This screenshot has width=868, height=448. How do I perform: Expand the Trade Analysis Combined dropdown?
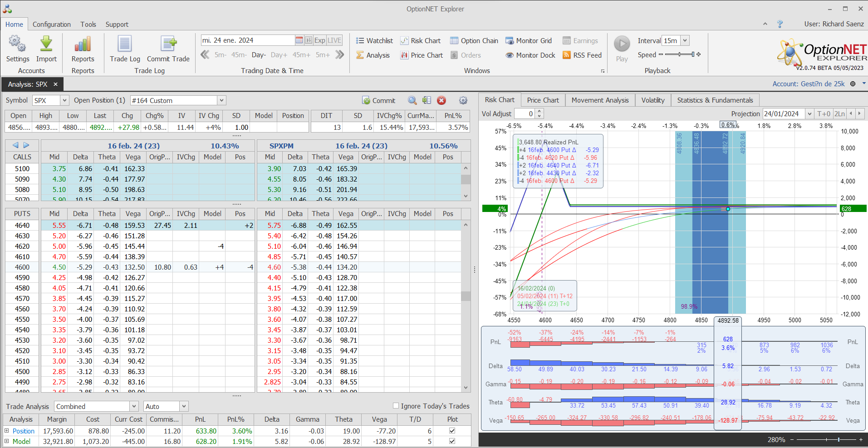[134, 407]
